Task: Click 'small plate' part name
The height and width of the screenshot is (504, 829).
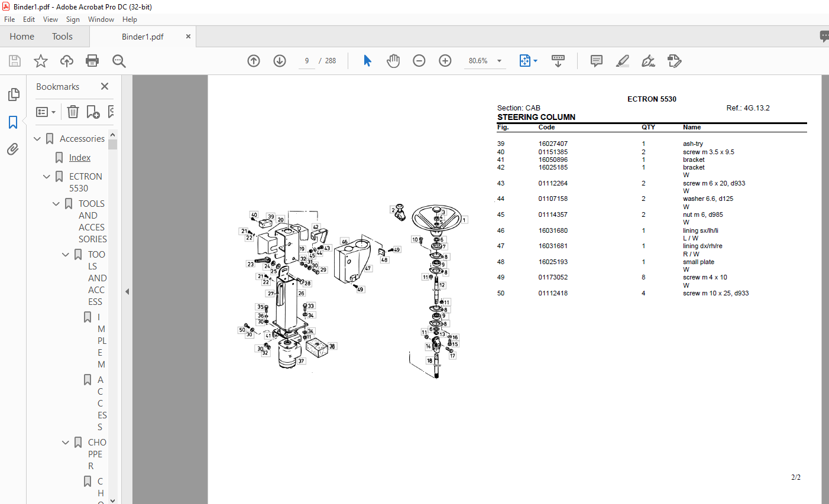Action: coord(698,262)
